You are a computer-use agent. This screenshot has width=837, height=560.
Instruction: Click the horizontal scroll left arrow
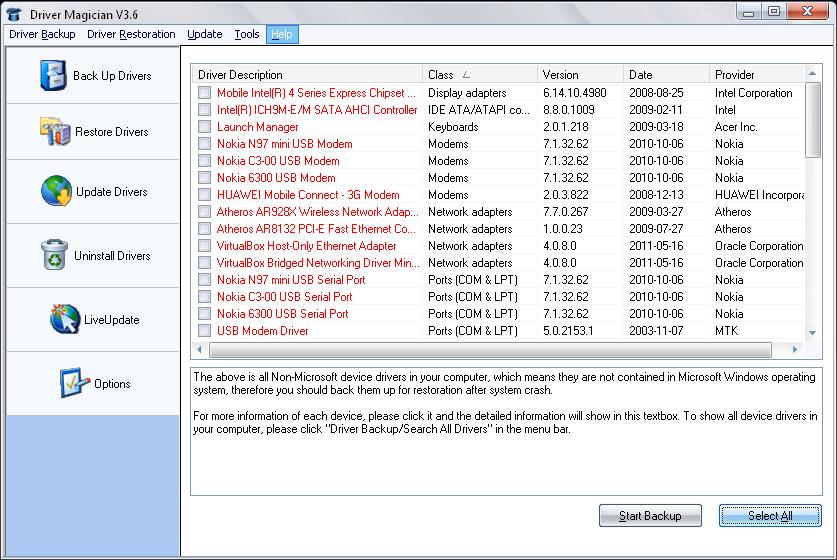(199, 350)
